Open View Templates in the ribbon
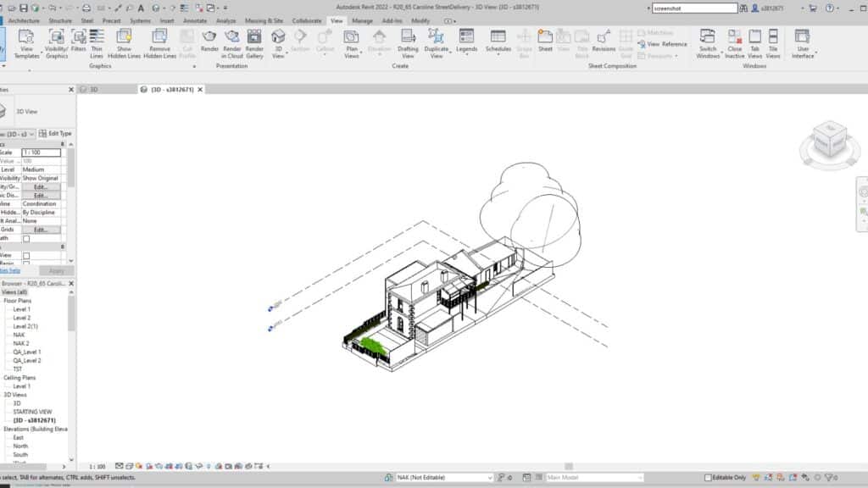Viewport: 868px width, 488px height. [x=26, y=44]
